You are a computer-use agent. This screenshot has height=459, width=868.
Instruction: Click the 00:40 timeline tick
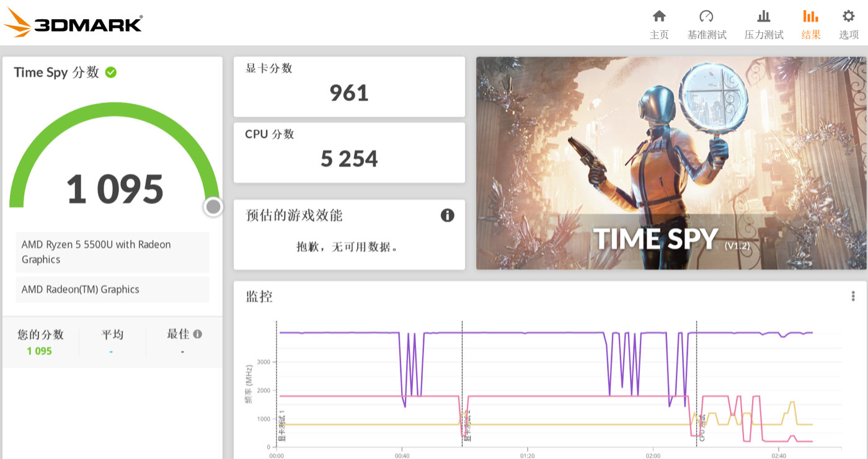click(x=402, y=455)
